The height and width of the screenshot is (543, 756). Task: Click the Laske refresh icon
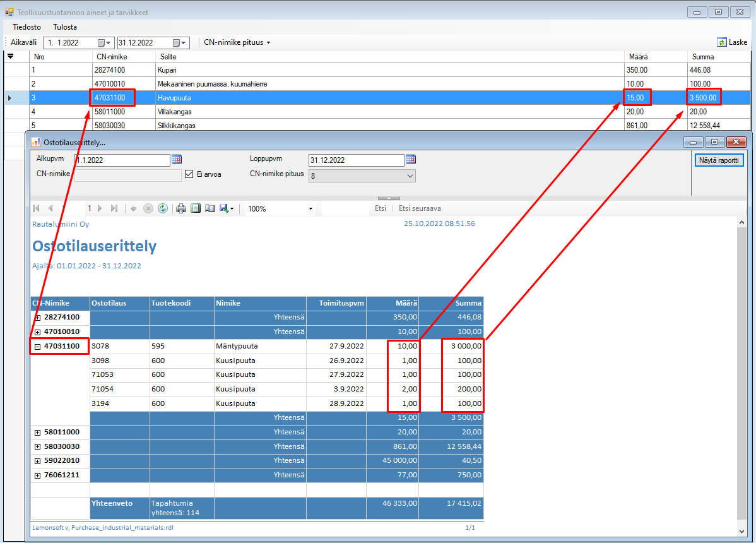point(721,42)
